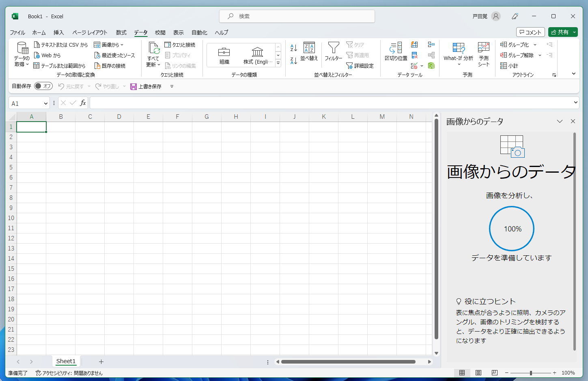588x381 pixels.
Task: Import from テキストまたは CSV から
Action: (x=61, y=45)
